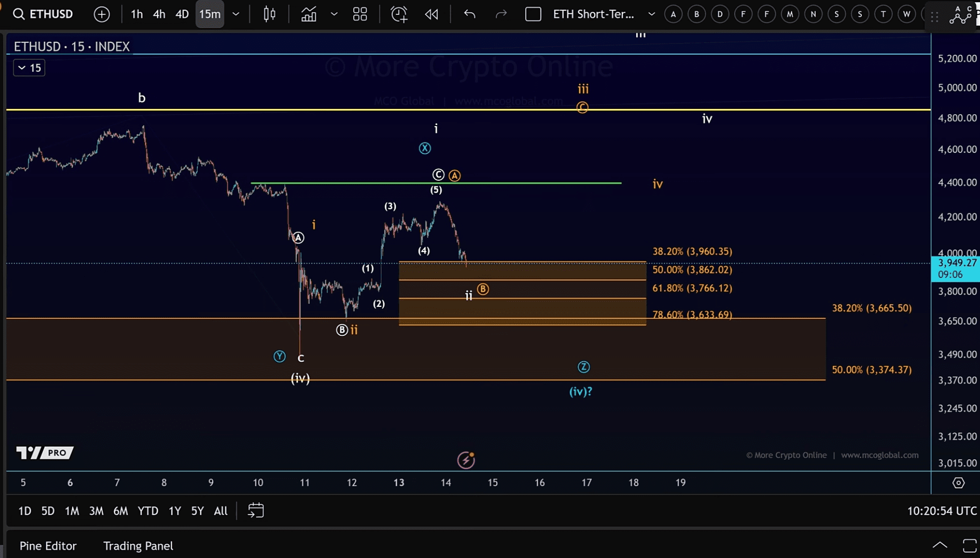This screenshot has height=558, width=980.
Task: Expand the timeframe interval dropdown arrow
Action: coord(236,14)
